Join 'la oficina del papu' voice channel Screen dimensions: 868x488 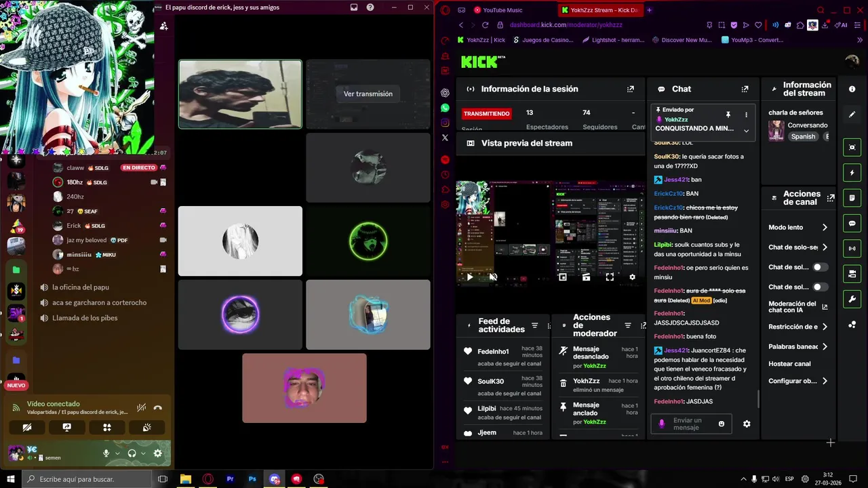pos(80,287)
